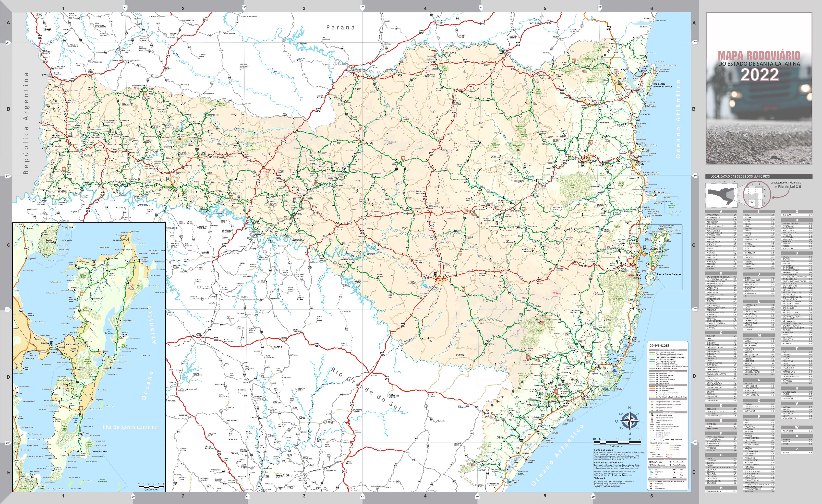Viewport: 822px width, 504px height.
Task: Click the '0 - 200' altitude color swatch
Action: tap(653, 450)
